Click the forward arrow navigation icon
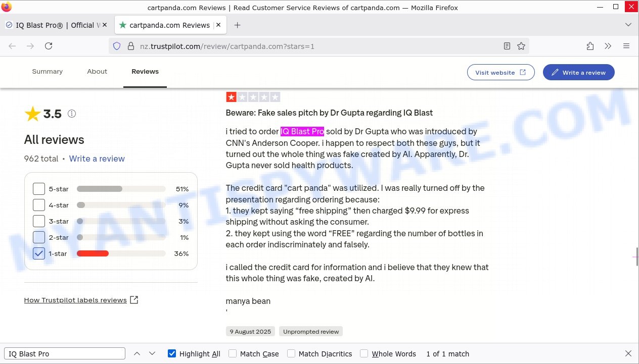The width and height of the screenshot is (639, 364). pos(30,46)
